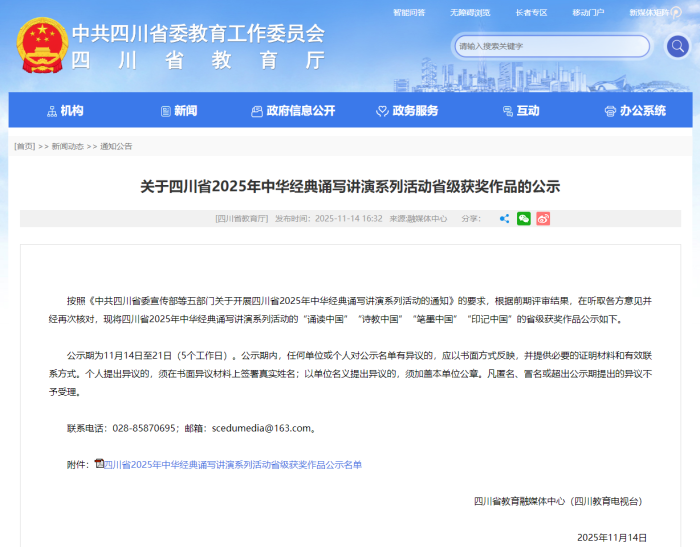Enable 无障碍浏览 accessibility mode
Viewport: 700px width, 547px height.
coord(469,13)
